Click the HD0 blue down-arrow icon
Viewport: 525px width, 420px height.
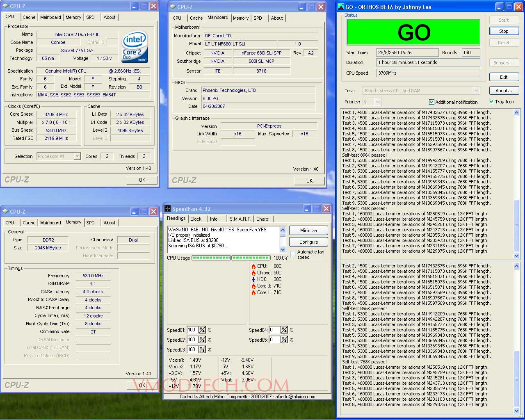253,279
